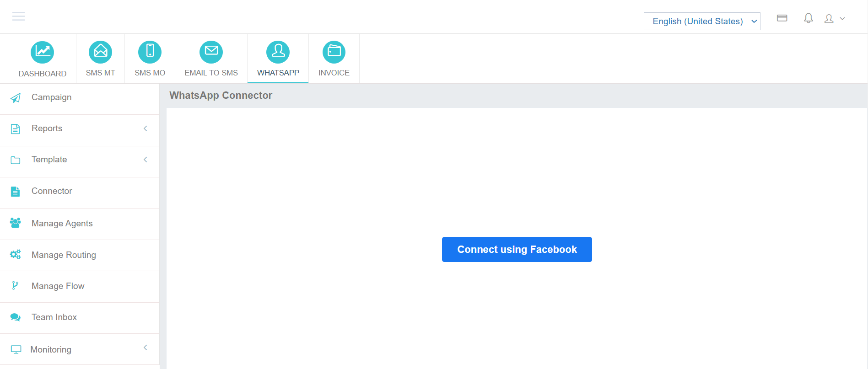Open the user profile icon
This screenshot has width=868, height=369.
[x=829, y=19]
